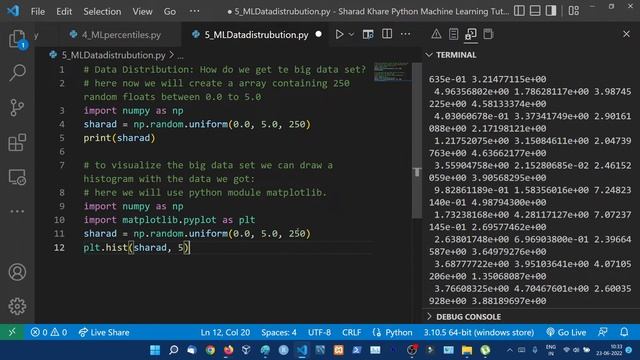Open the Go menu
The height and width of the screenshot is (360, 640).
coord(170,11)
